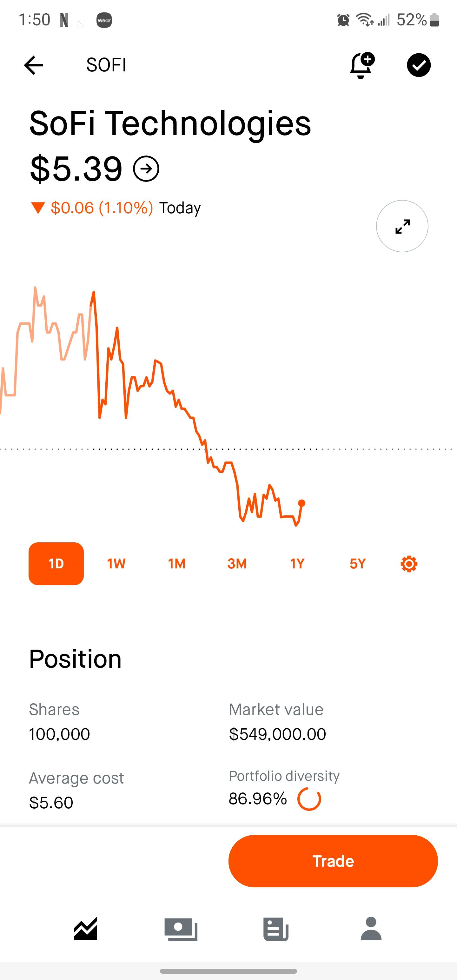The height and width of the screenshot is (980, 457).
Task: Tap the back arrow icon
Action: click(34, 65)
